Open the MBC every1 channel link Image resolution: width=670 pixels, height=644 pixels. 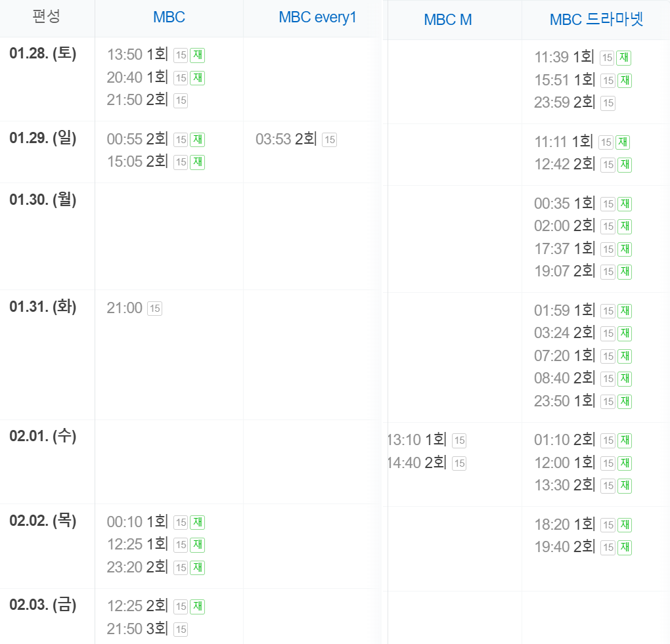317,17
